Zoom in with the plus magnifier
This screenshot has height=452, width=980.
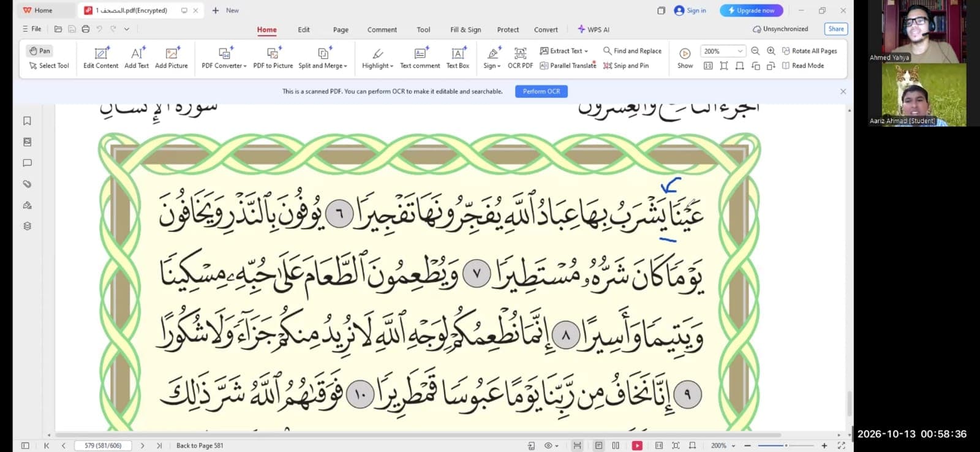[771, 51]
